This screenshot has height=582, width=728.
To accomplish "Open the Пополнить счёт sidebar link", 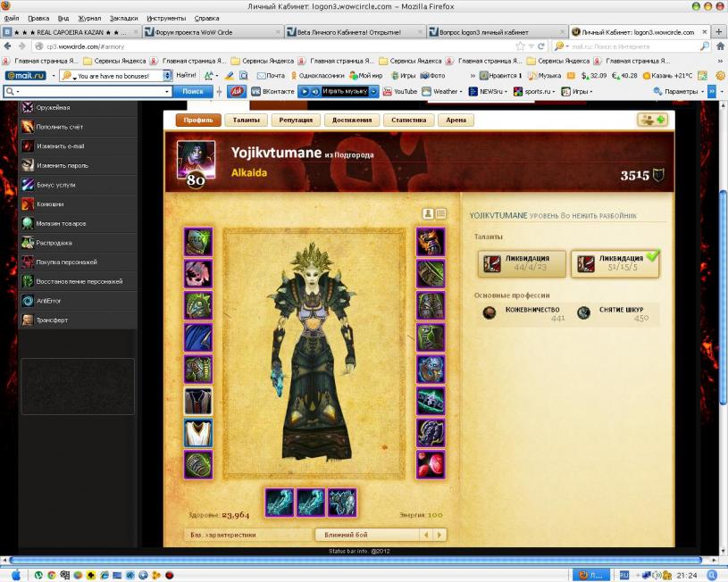I will (59, 127).
